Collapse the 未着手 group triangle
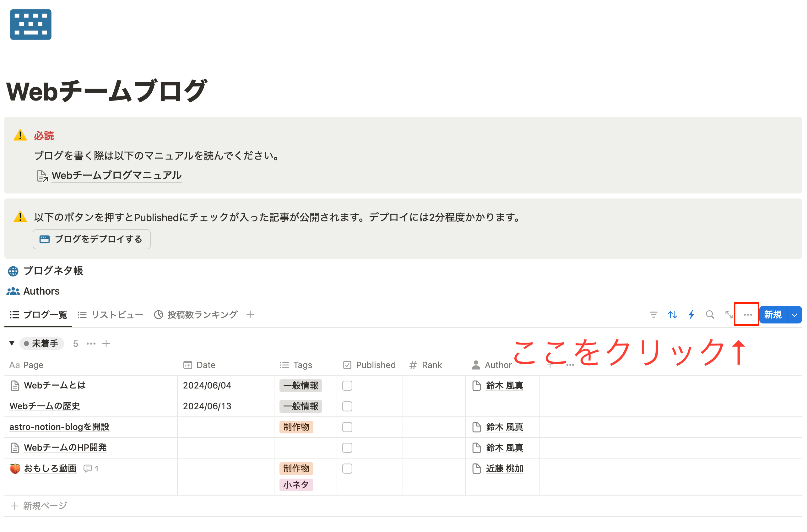The width and height of the screenshot is (807, 532). [12, 343]
